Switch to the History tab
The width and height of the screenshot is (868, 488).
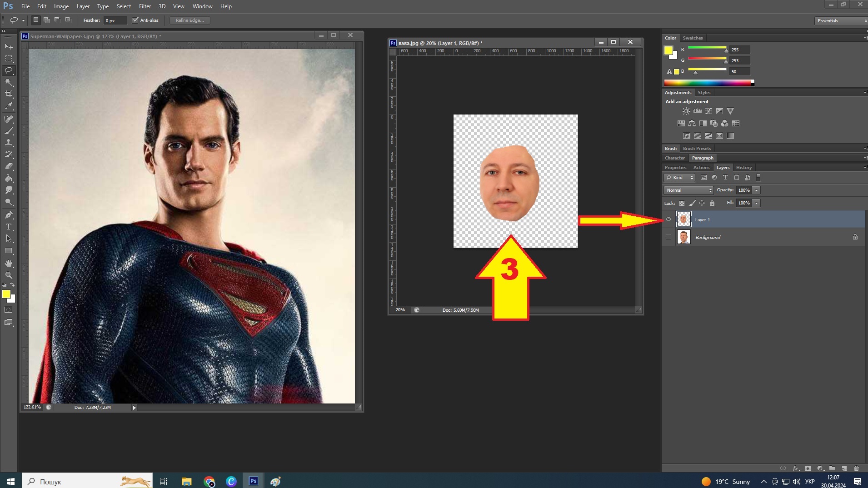744,168
